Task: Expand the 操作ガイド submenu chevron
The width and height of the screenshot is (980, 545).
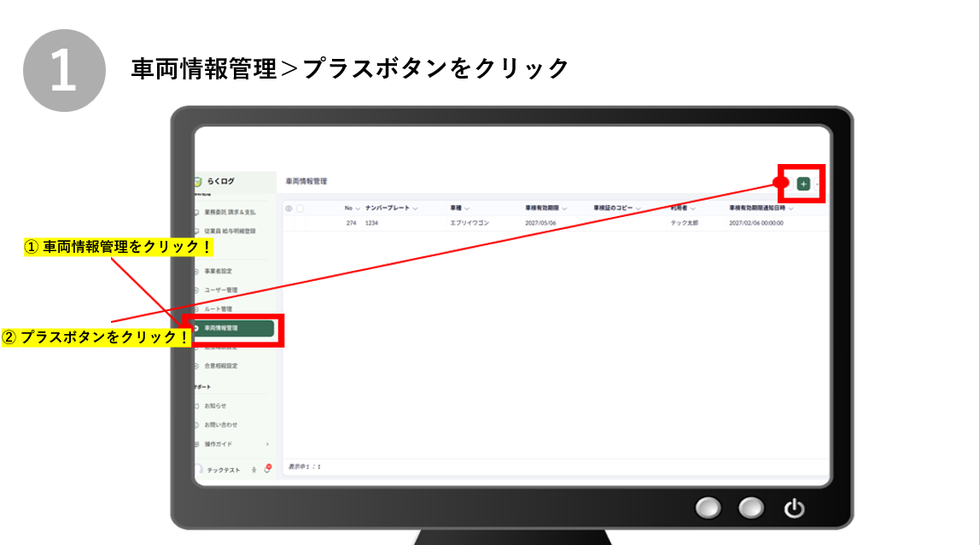Action: [x=267, y=444]
